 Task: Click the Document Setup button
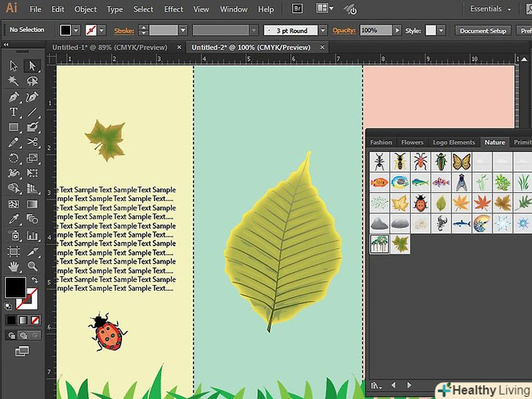(482, 31)
